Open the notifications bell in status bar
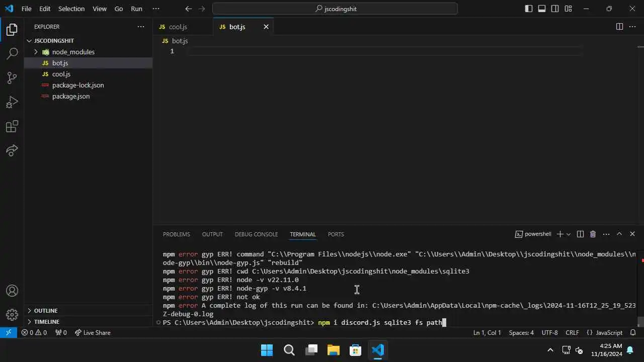This screenshot has width=644, height=362. 633,333
